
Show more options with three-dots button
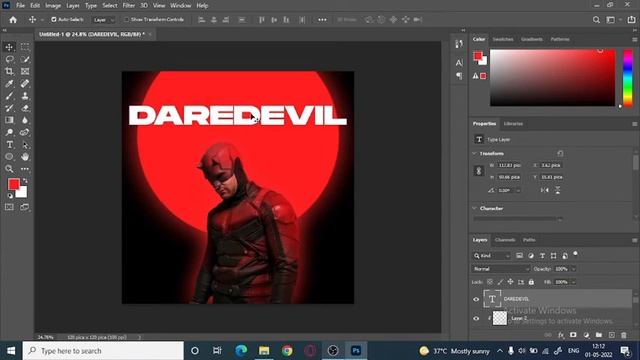pos(322,20)
